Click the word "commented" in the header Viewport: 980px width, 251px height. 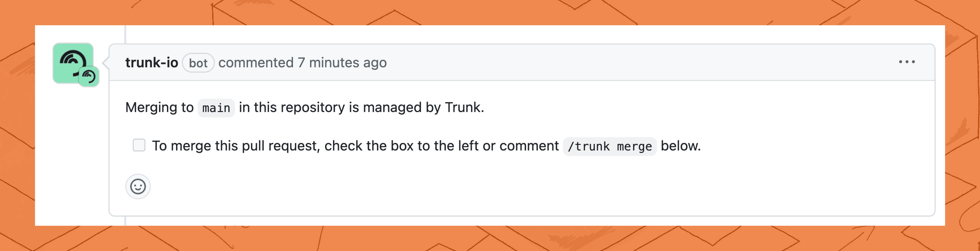256,62
